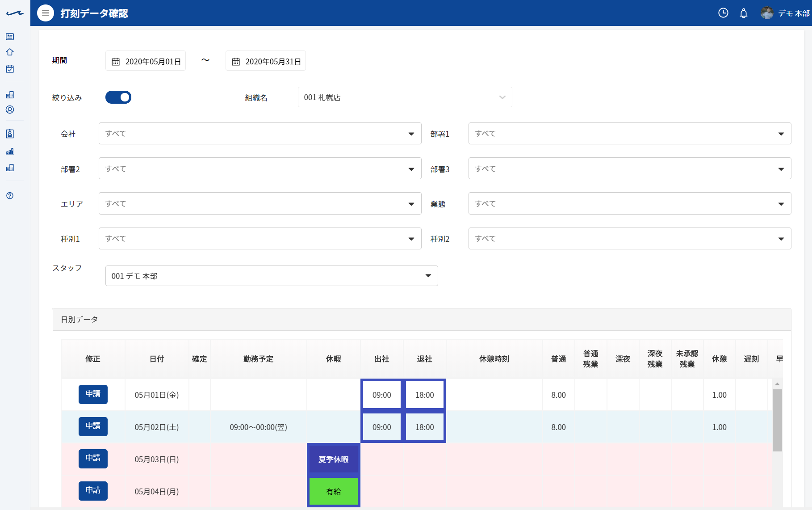Image resolution: width=812 pixels, height=510 pixels.
Task: Click the table vertical scrollbar thumb
Action: click(x=777, y=420)
